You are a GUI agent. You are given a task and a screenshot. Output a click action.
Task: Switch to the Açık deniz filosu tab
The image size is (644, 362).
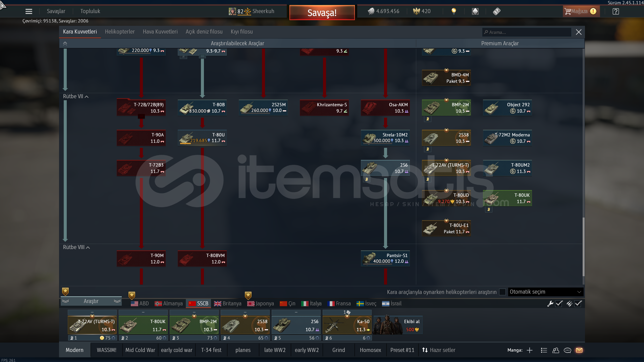[204, 32]
